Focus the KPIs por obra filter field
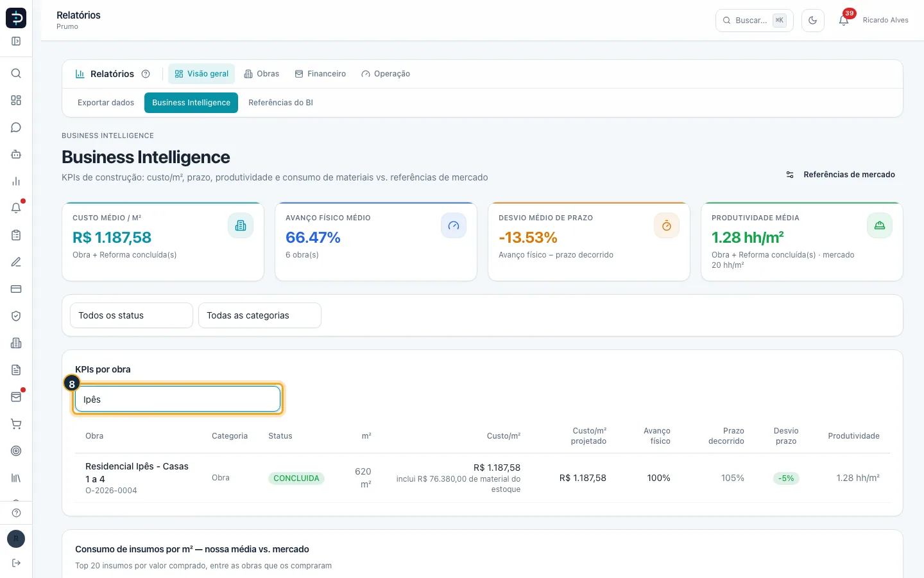Viewport: 924px width, 578px height. (x=178, y=399)
